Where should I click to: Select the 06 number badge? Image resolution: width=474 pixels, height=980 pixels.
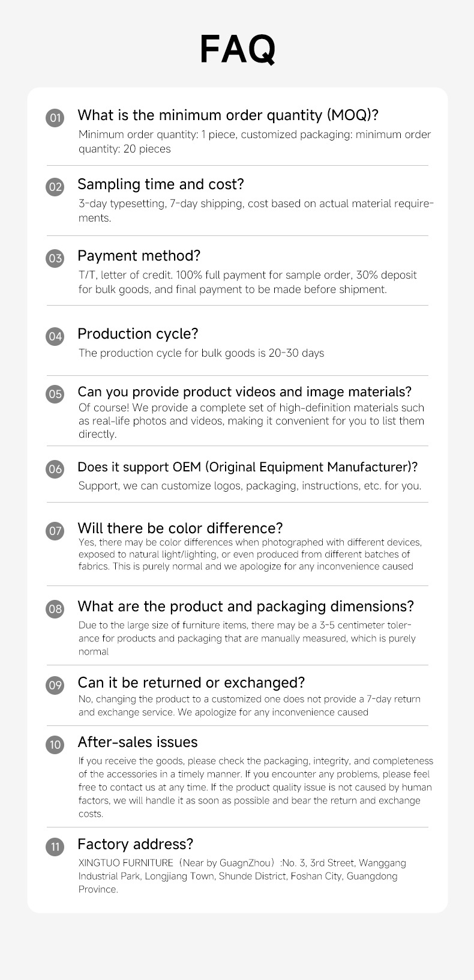tap(55, 469)
